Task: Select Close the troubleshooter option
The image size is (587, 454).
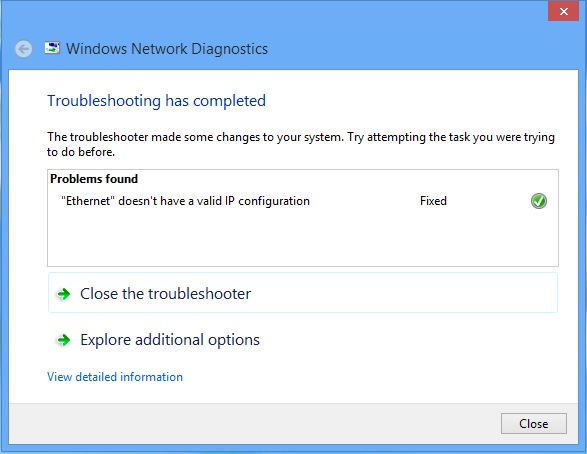Action: (303, 293)
